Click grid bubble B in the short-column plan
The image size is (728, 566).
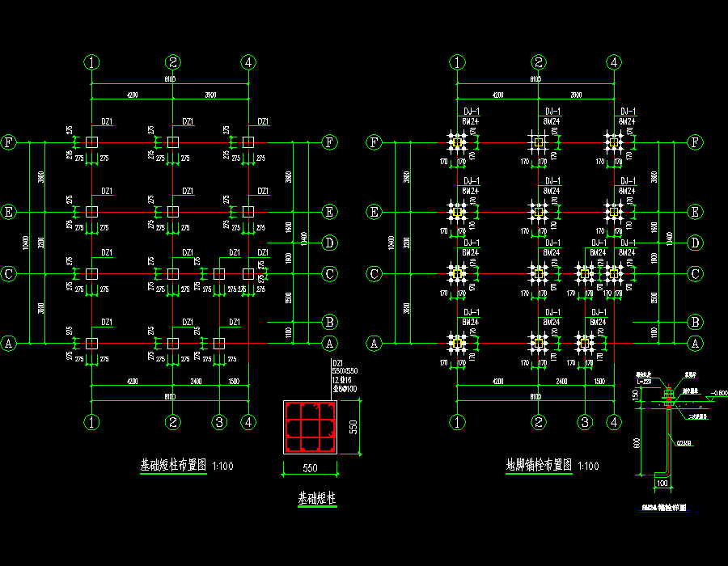330,322
